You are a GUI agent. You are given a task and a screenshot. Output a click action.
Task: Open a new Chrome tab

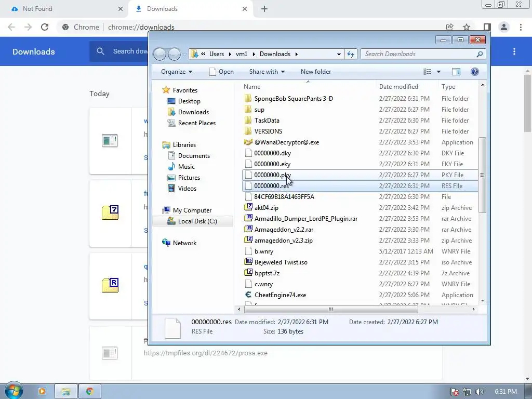coord(264,9)
